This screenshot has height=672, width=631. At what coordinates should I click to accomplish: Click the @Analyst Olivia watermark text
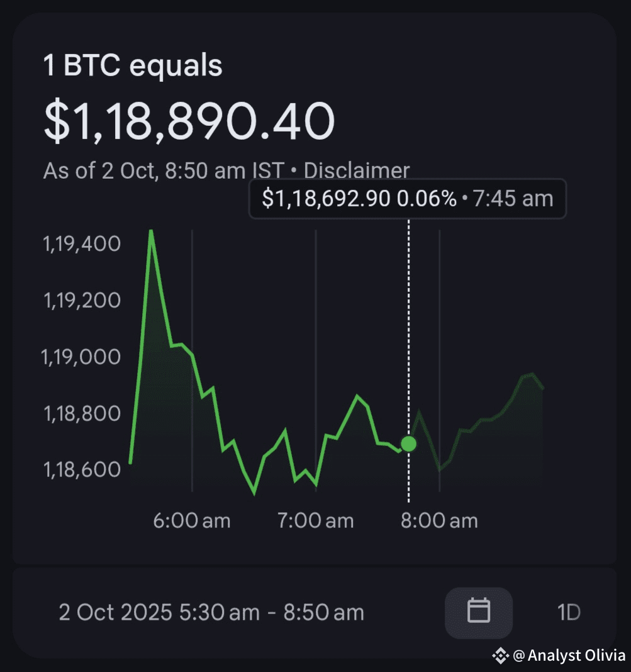coord(569,655)
